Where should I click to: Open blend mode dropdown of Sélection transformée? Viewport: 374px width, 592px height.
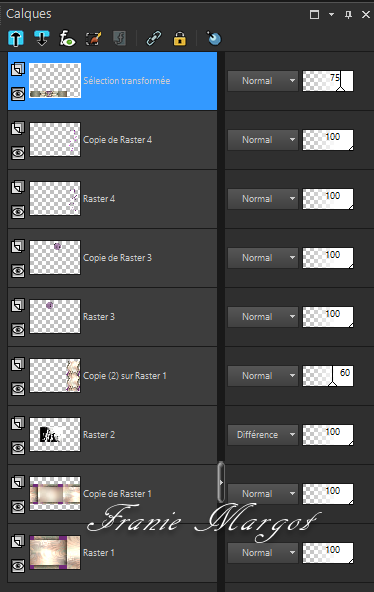pyautogui.click(x=263, y=81)
